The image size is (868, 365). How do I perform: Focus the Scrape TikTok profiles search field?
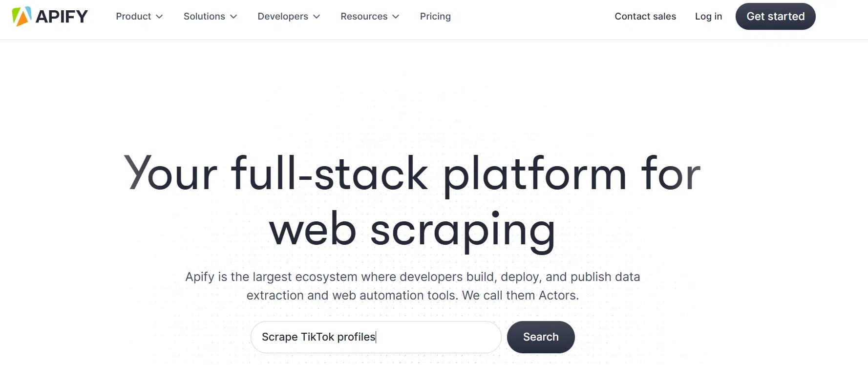tap(376, 337)
